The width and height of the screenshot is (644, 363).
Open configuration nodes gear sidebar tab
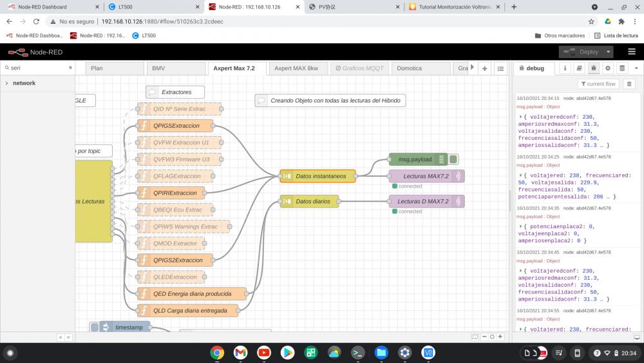point(608,68)
